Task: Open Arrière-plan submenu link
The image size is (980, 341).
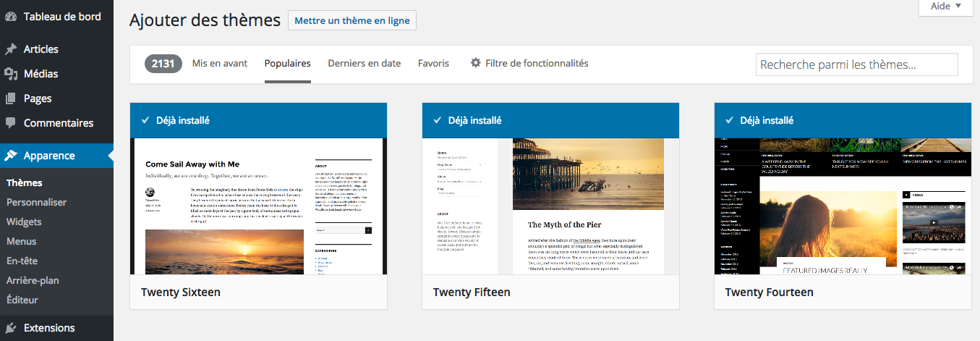Action: tap(33, 280)
